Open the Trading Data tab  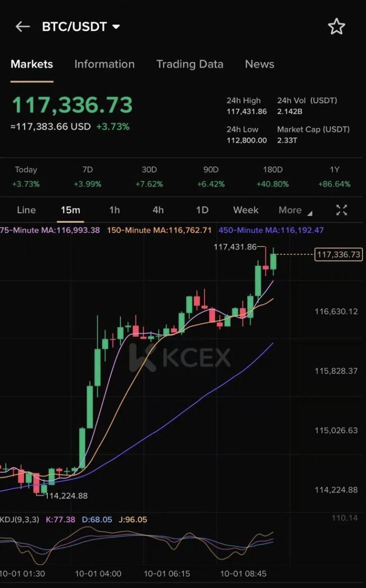click(x=190, y=64)
